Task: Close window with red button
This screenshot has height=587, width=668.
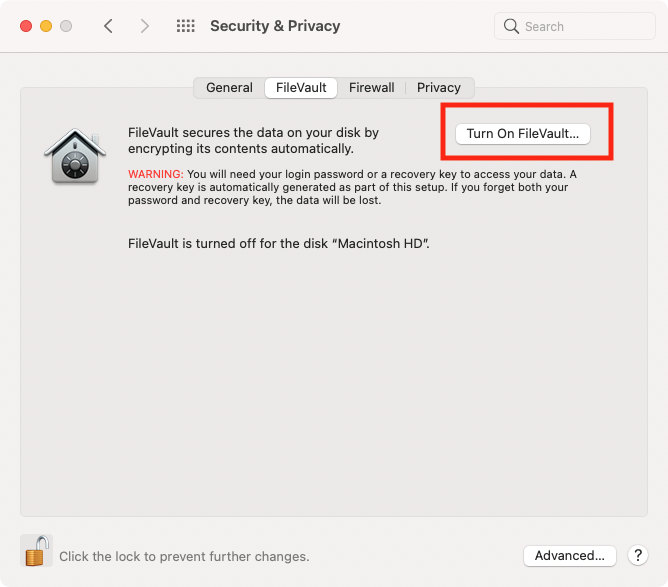Action: pyautogui.click(x=26, y=26)
